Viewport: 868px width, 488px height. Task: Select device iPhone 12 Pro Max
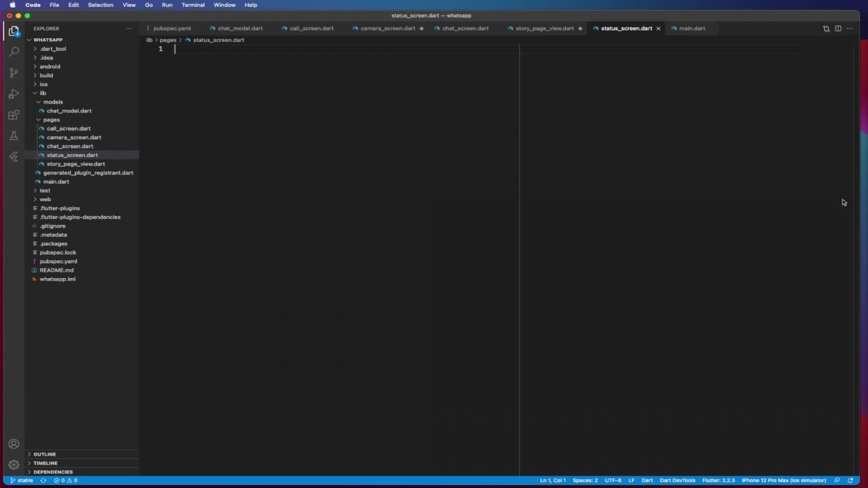coord(784,481)
